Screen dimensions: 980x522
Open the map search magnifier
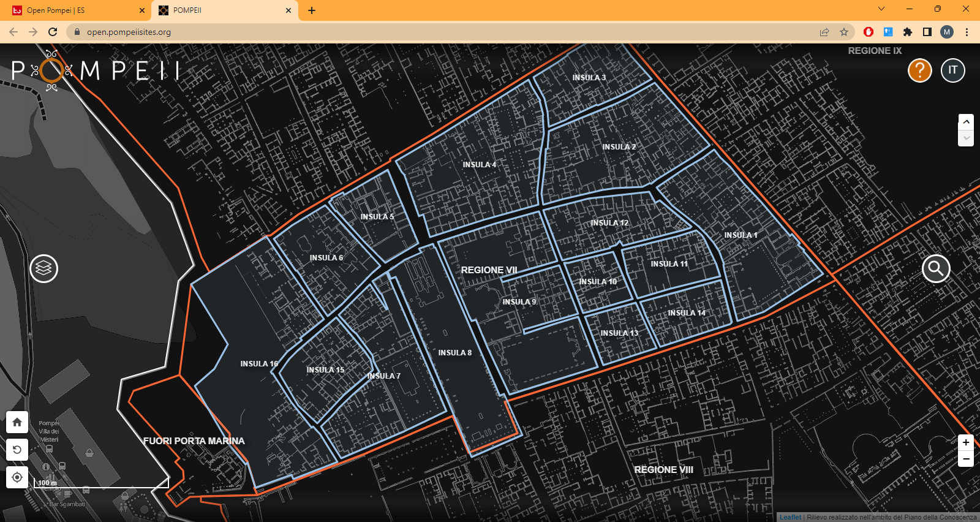pos(936,268)
